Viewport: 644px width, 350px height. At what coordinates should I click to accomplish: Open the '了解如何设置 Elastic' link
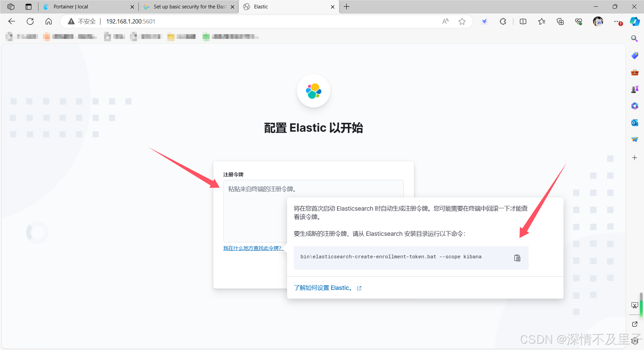[323, 288]
